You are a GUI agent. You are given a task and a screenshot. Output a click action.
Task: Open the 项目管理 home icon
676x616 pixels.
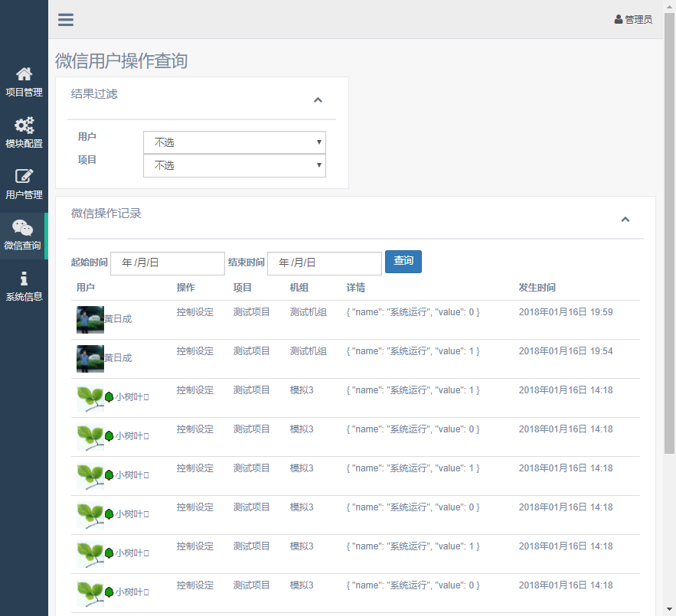(24, 73)
